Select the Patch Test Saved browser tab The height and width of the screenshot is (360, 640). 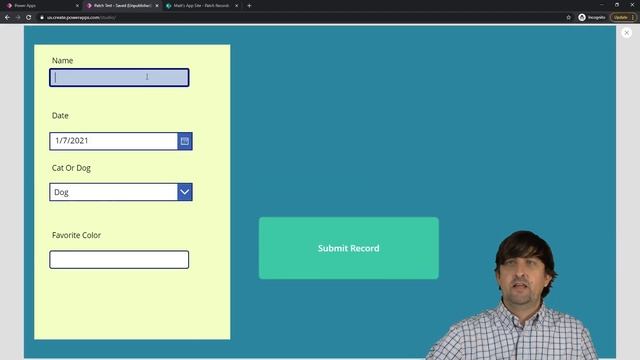click(122, 6)
